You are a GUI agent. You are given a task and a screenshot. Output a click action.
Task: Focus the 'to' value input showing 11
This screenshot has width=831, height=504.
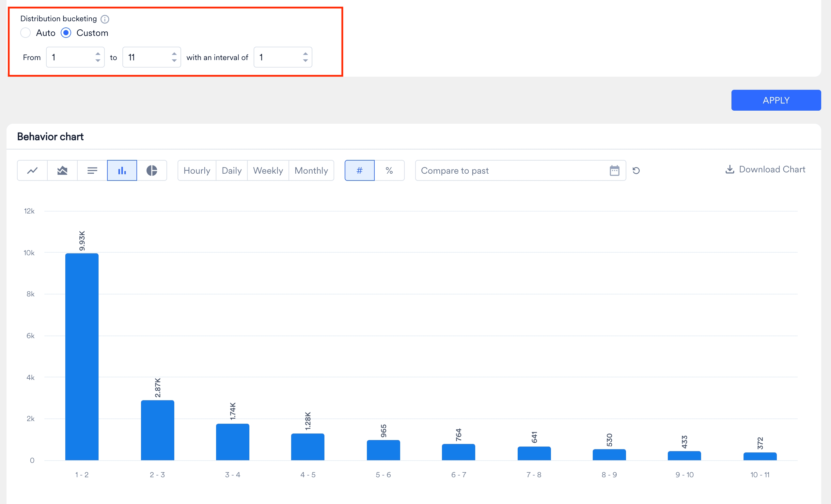(151, 57)
